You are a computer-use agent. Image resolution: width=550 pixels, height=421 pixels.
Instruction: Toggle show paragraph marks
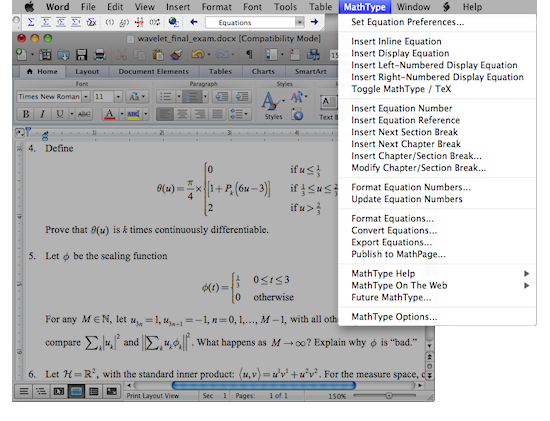point(249,54)
